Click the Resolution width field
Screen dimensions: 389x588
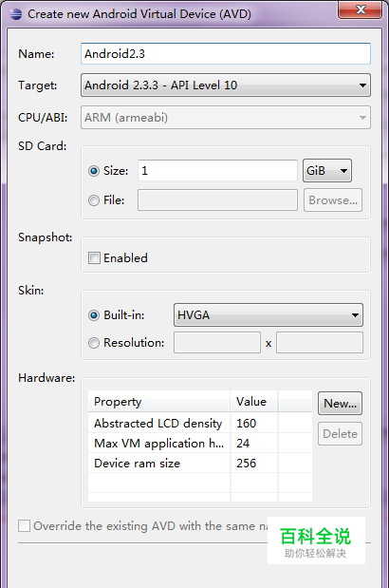[x=217, y=342]
